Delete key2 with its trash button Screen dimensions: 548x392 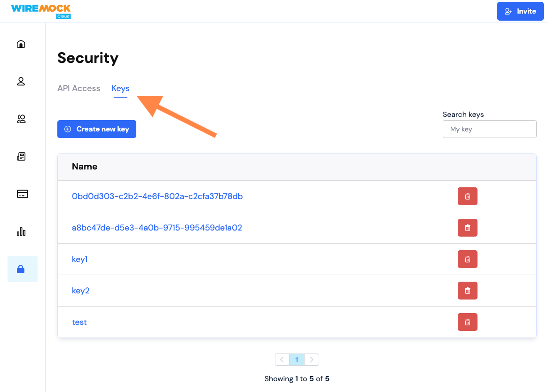click(467, 291)
